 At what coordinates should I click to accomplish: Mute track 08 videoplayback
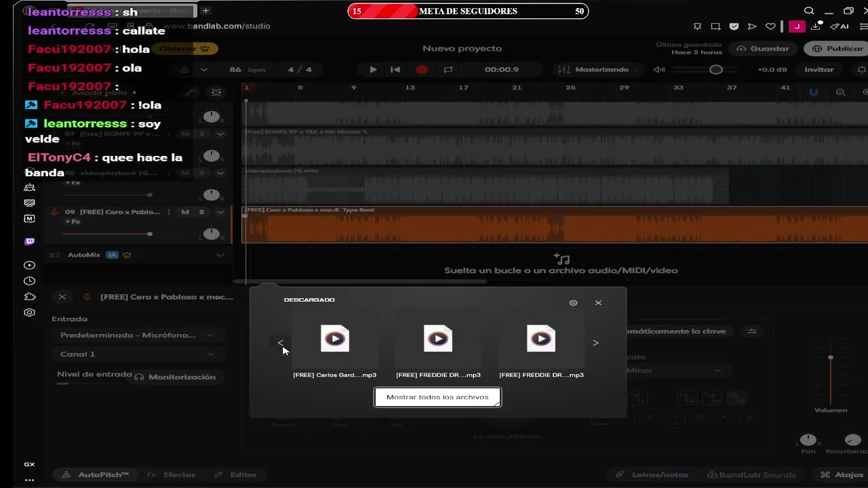[185, 173]
